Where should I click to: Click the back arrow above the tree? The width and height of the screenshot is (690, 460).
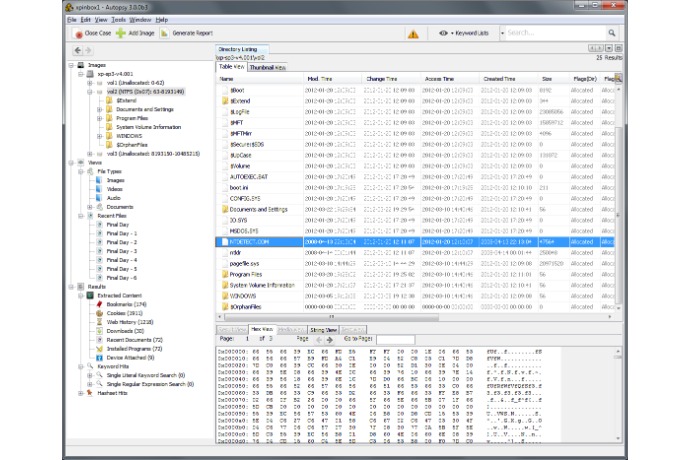pos(78,50)
